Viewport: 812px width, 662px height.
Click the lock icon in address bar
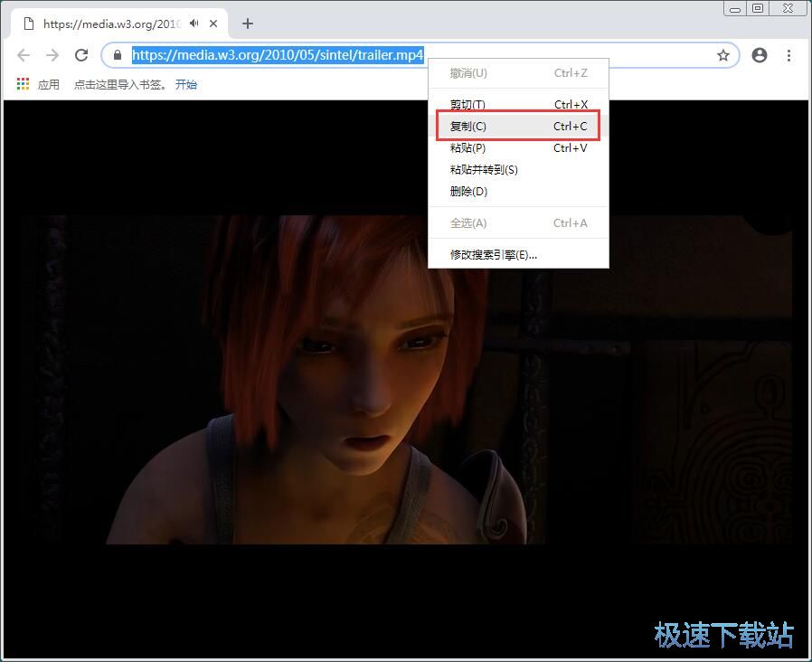(117, 55)
